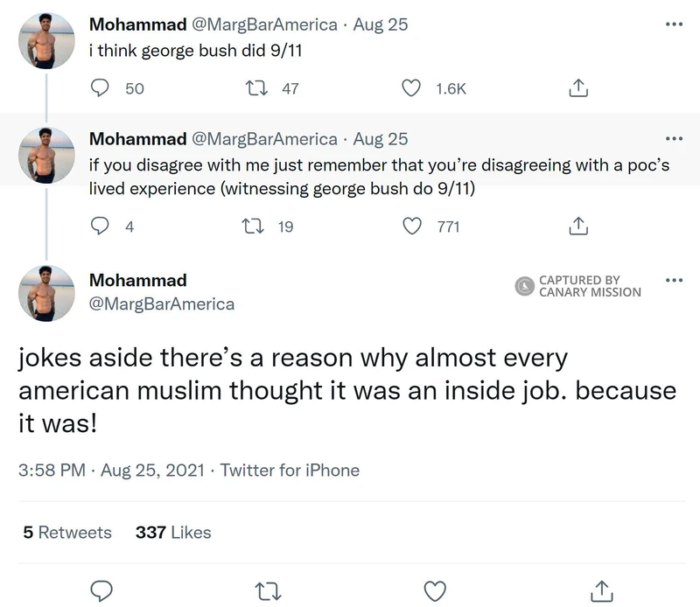Image resolution: width=700 pixels, height=607 pixels.
Task: View the 5 Retweets list
Action: [67, 532]
